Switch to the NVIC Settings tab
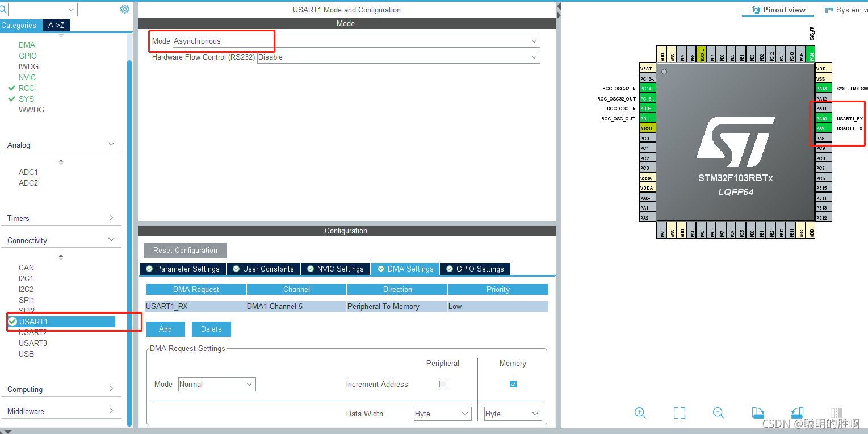Image resolution: width=868 pixels, height=434 pixels. coord(335,269)
